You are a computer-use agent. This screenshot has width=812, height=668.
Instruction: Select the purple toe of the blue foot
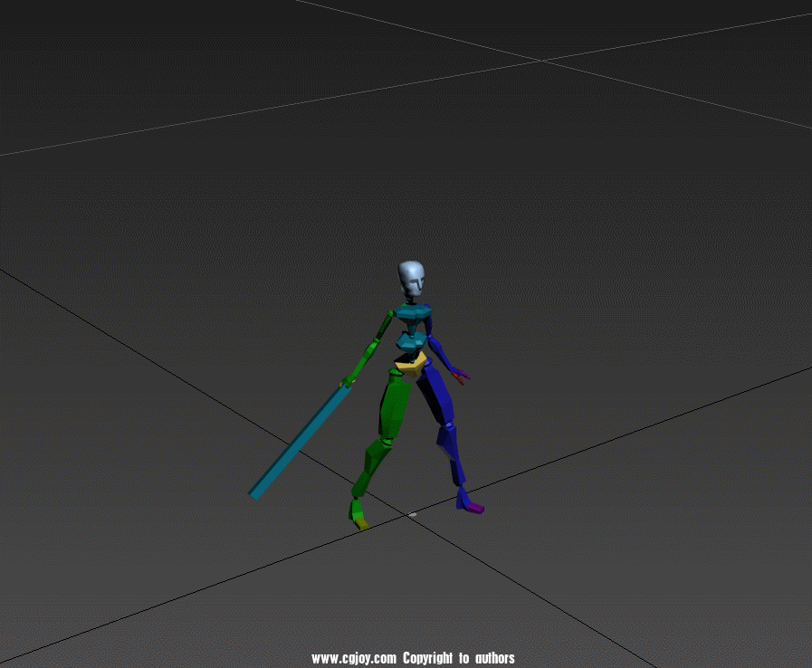pyautogui.click(x=474, y=508)
